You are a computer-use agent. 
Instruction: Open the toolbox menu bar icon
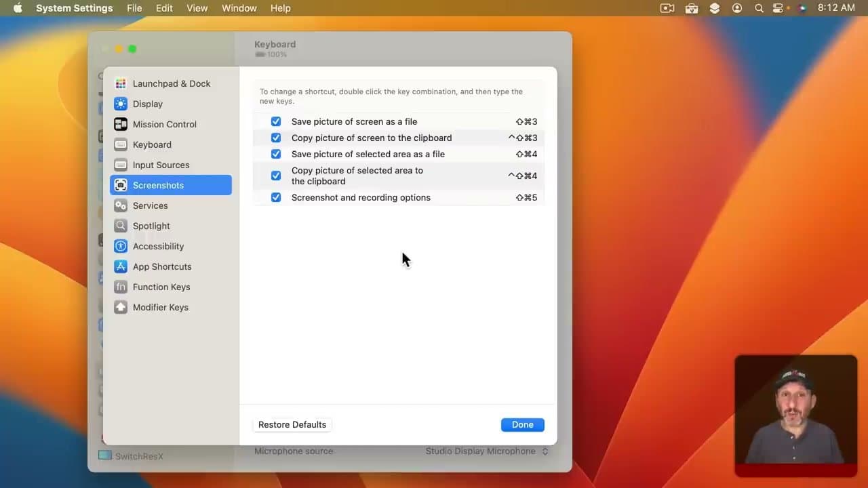tap(691, 8)
